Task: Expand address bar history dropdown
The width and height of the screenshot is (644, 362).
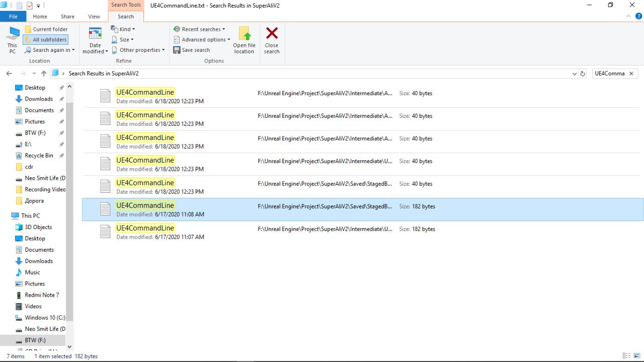Action: tap(575, 74)
